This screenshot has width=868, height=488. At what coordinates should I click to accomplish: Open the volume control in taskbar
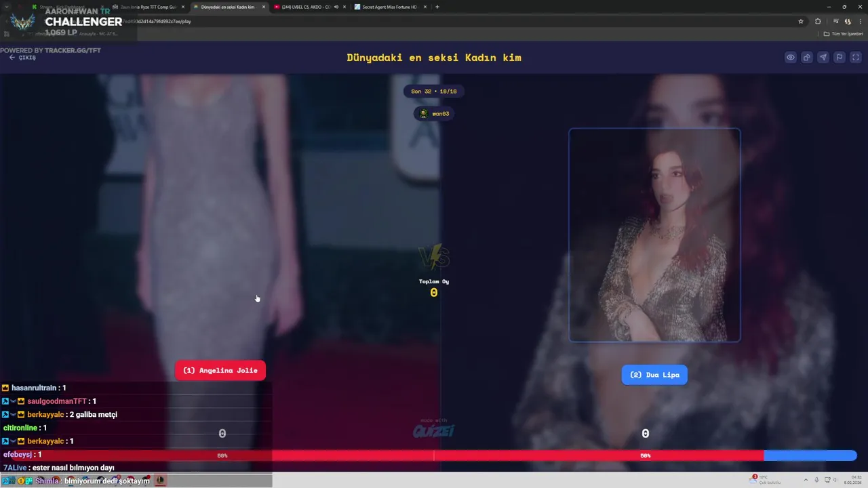point(835,480)
